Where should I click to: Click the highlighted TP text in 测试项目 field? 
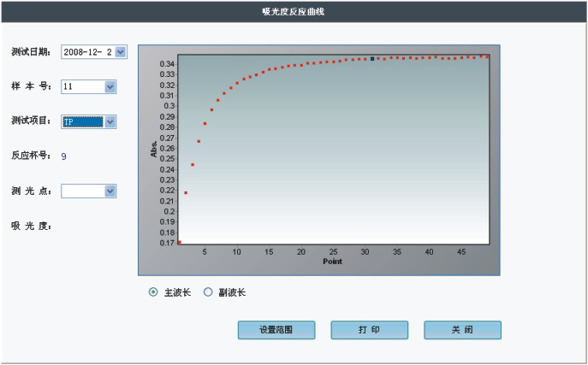coord(69,122)
